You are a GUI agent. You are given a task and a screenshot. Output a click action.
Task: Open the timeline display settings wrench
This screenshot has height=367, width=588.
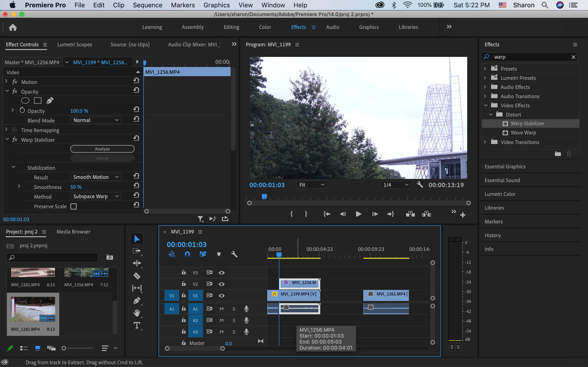[x=234, y=254]
